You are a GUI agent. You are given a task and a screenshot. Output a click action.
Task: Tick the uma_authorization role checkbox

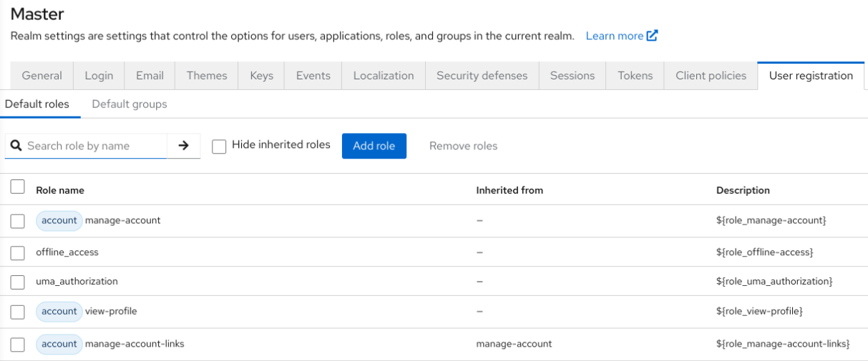(x=18, y=282)
